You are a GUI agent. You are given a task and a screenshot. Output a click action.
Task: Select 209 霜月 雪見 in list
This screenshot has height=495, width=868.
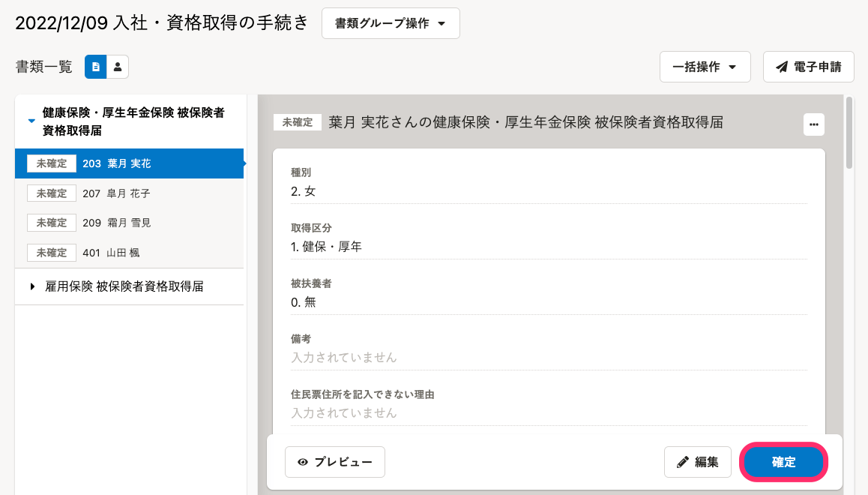(x=129, y=223)
